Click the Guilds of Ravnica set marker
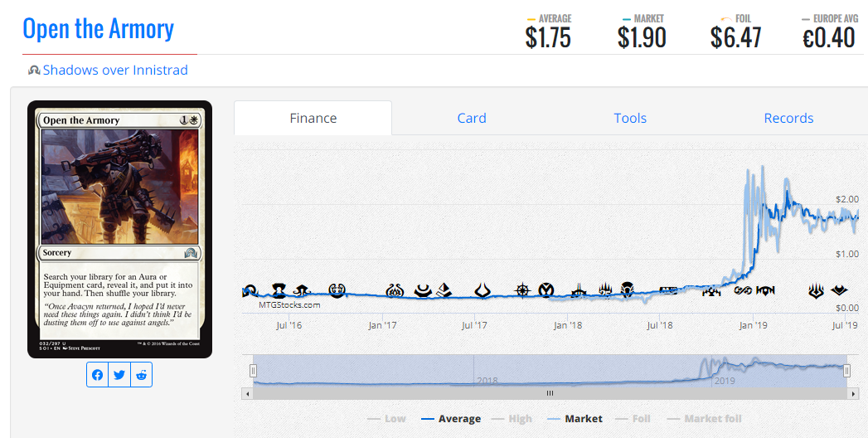The height and width of the screenshot is (438, 868). pyautogui.click(x=712, y=291)
